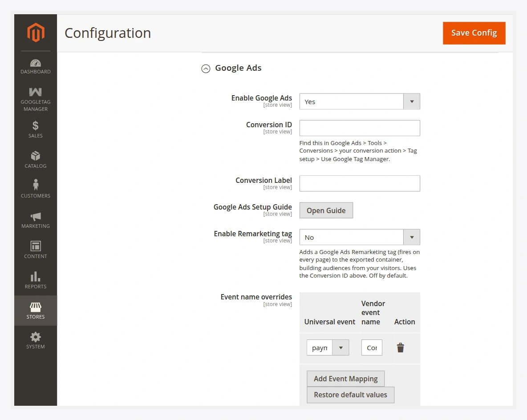Click the Open Guide button
Screen dimensions: 527x420
click(326, 210)
